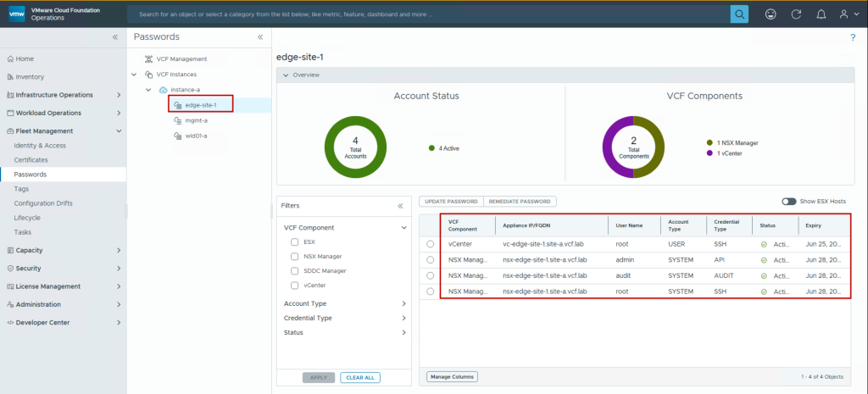Image resolution: width=868 pixels, height=394 pixels.
Task: Click the instance-a cloud icon
Action: coord(164,90)
